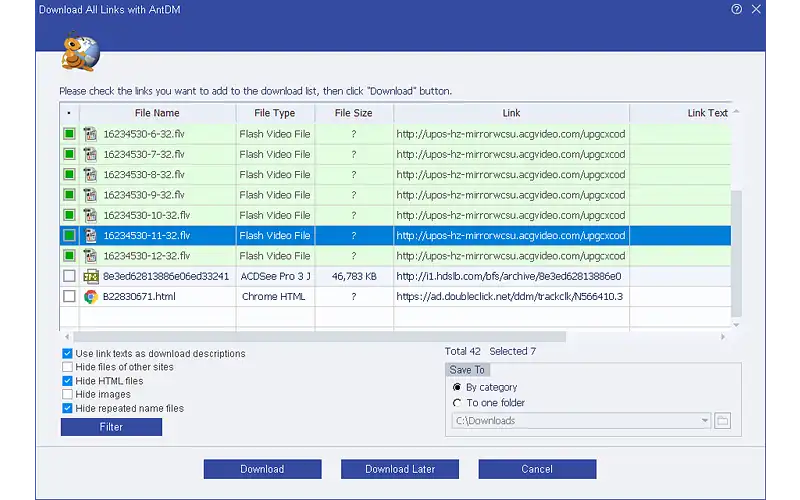Click the Total 42 status text

(462, 351)
